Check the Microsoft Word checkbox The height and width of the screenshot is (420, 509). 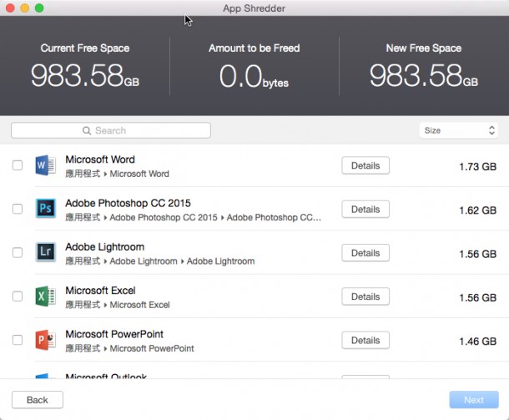tap(18, 165)
